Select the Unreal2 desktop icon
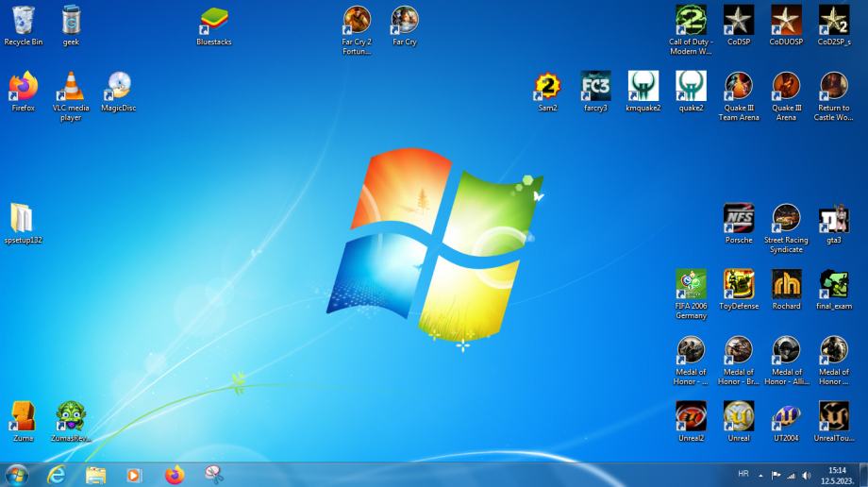This screenshot has width=868, height=487. pyautogui.click(x=691, y=422)
